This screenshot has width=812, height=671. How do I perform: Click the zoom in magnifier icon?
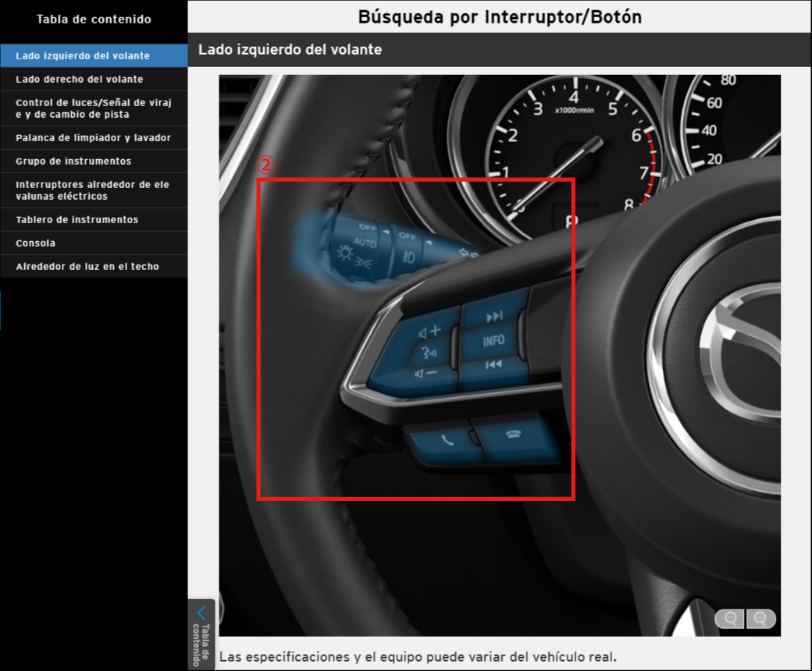click(761, 619)
